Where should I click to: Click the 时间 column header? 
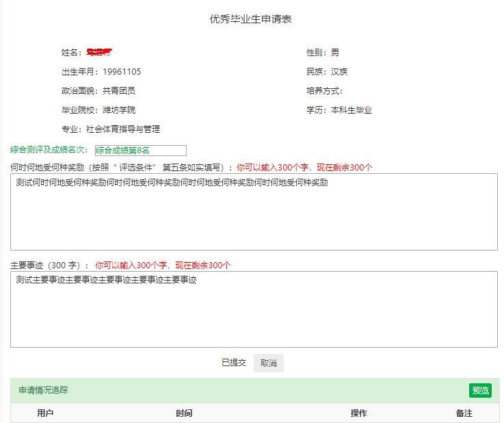click(184, 413)
